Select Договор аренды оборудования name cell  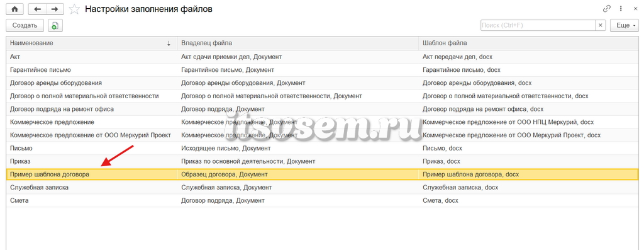click(x=56, y=83)
